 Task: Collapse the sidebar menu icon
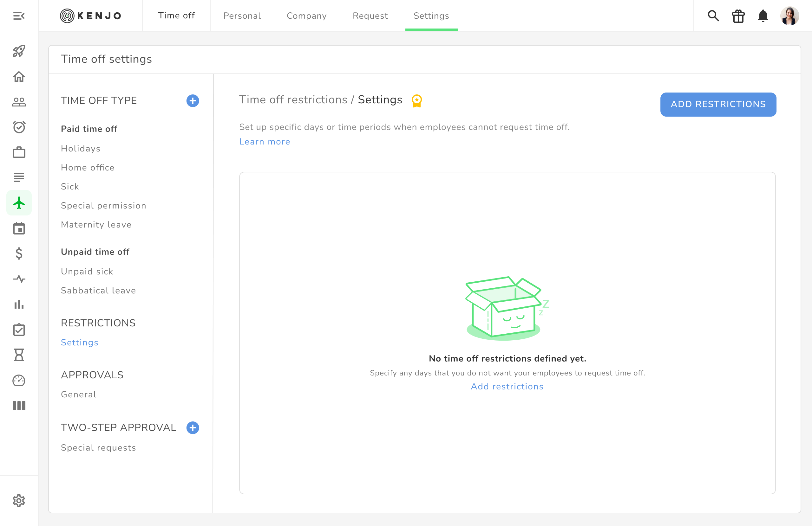[x=19, y=16]
